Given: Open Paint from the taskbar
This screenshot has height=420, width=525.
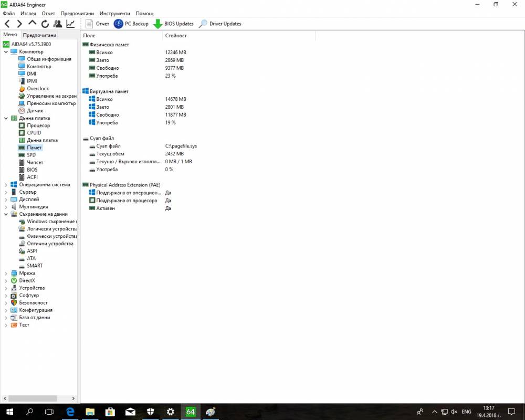Looking at the screenshot, I should [211, 412].
